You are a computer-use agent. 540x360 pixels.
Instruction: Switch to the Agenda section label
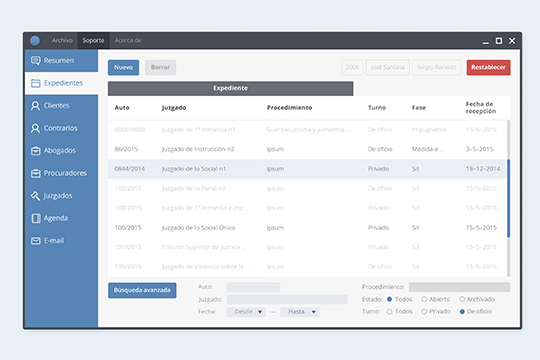point(55,218)
